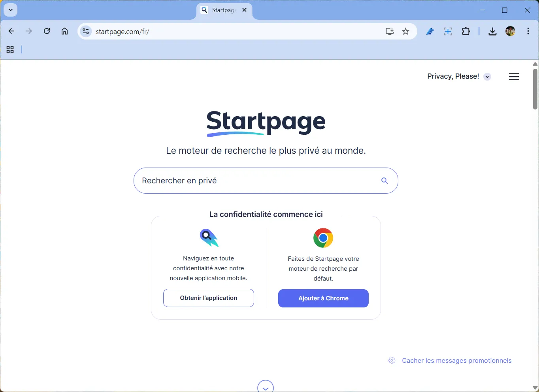The image size is (539, 392).
Task: Click the browser forward arrow
Action: click(29, 31)
